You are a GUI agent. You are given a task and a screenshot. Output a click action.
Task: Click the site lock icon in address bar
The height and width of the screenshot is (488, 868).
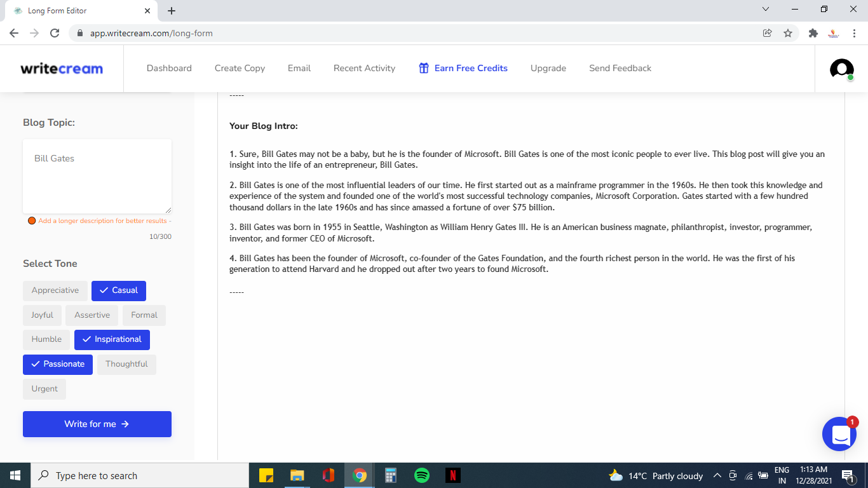[80, 33]
